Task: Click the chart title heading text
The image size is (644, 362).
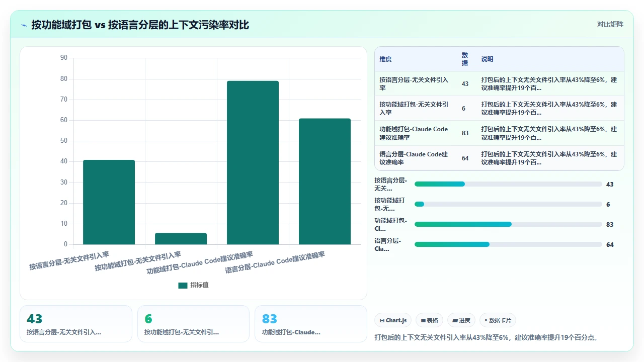Action: tap(140, 25)
